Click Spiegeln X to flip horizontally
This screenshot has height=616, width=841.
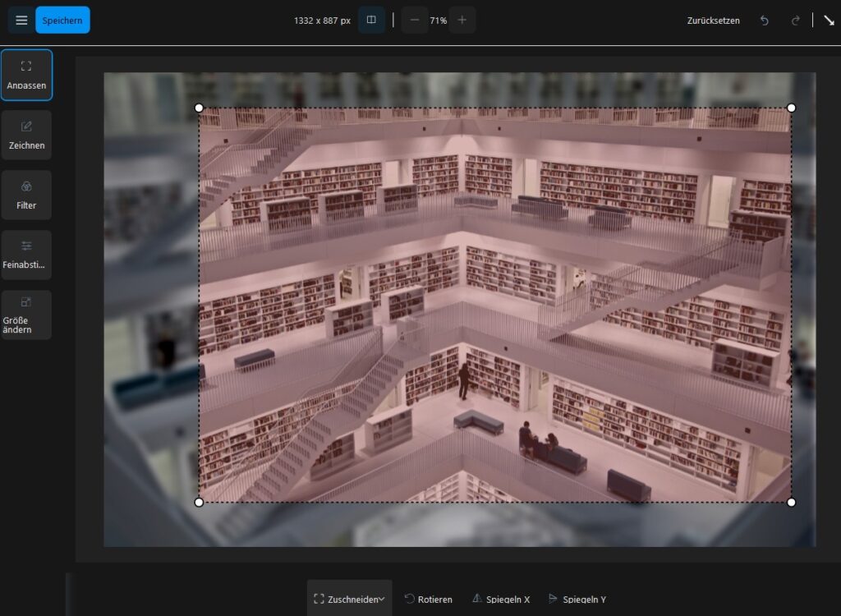pyautogui.click(x=501, y=599)
